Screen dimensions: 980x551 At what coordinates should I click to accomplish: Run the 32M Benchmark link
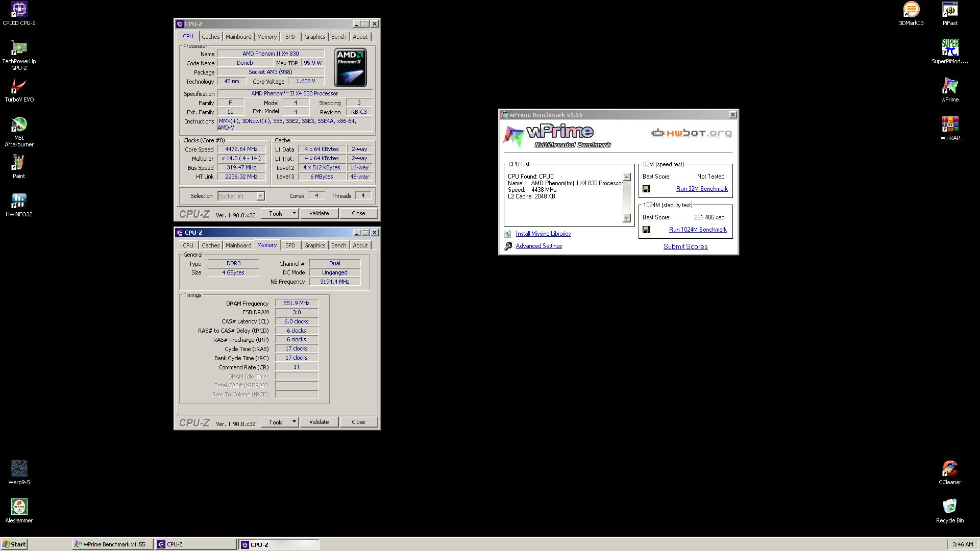pyautogui.click(x=702, y=189)
